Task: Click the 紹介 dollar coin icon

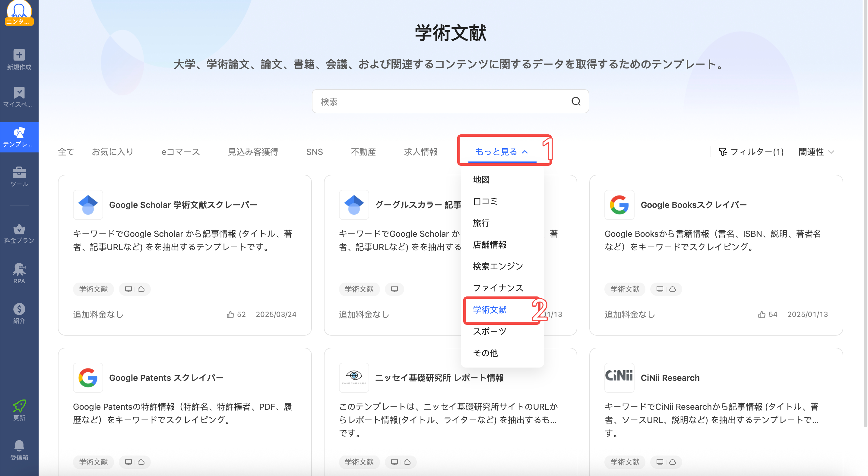Action: pos(19,309)
